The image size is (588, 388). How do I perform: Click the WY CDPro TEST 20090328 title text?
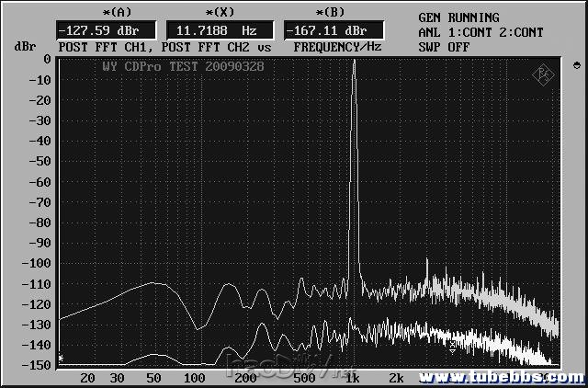pos(169,69)
